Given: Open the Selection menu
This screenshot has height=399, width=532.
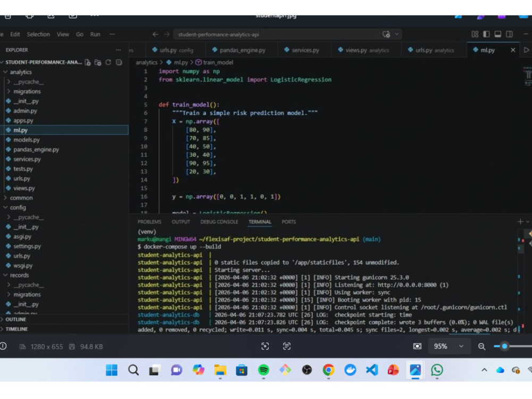Looking at the screenshot, I should pyautogui.click(x=38, y=34).
